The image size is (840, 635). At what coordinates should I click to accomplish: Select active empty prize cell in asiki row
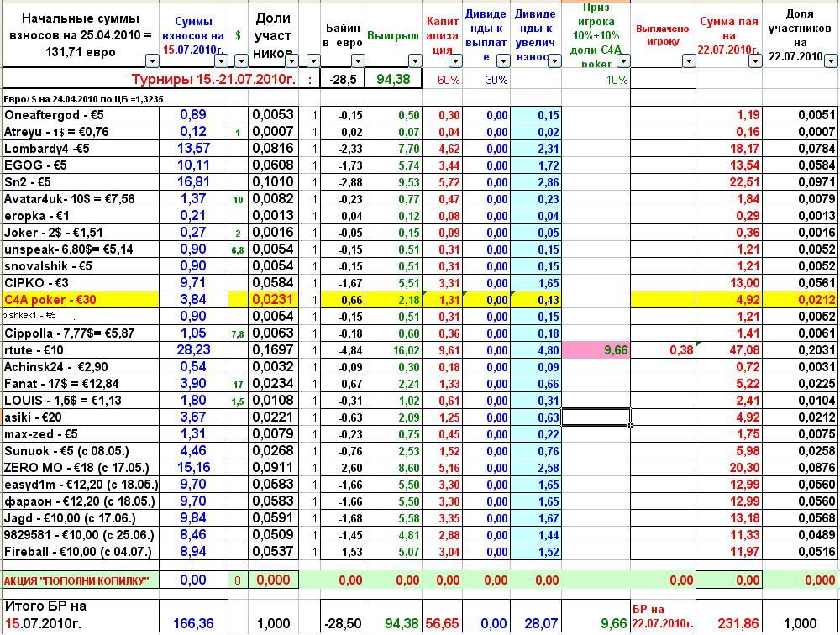coord(596,417)
